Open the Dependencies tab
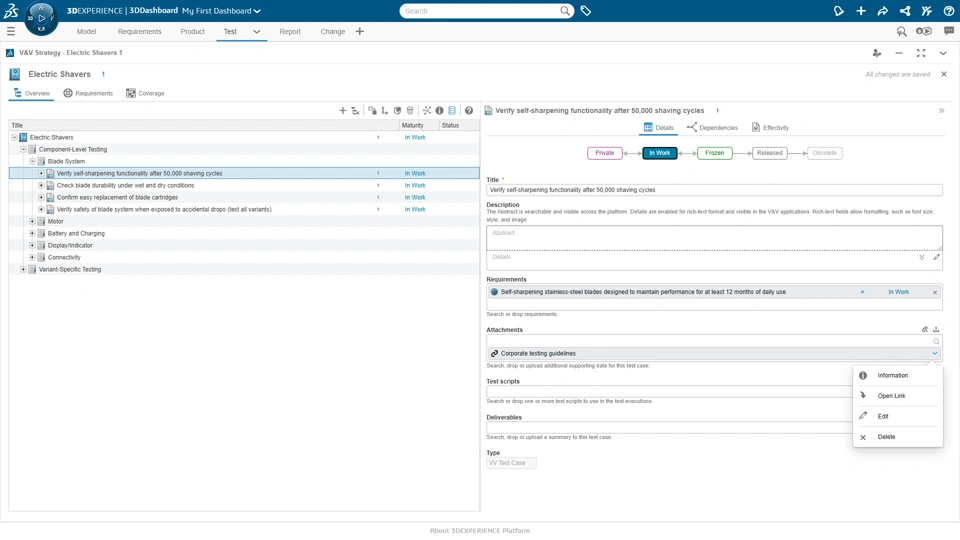This screenshot has width=960, height=540. point(712,127)
